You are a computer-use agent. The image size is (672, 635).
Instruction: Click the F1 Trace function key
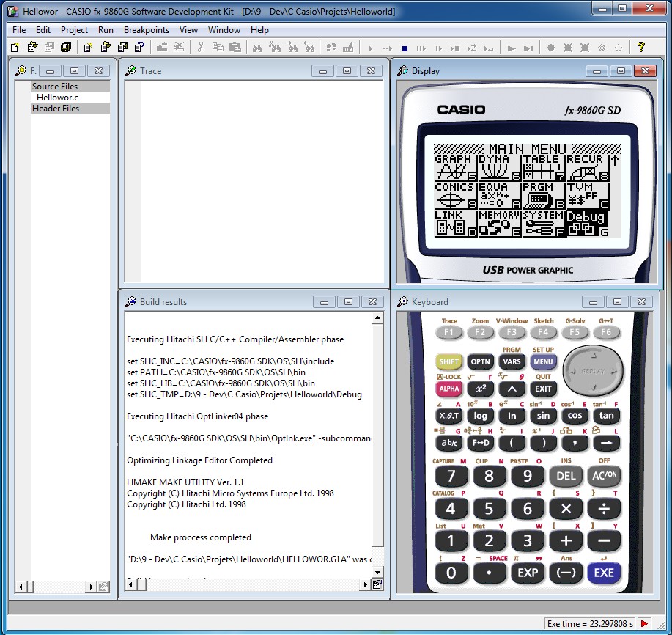pyautogui.click(x=448, y=332)
